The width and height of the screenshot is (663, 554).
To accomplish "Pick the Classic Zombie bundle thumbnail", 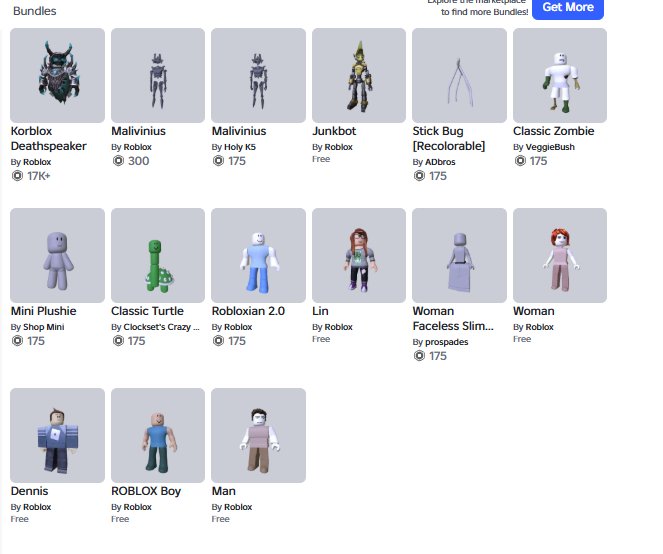I will point(560,75).
